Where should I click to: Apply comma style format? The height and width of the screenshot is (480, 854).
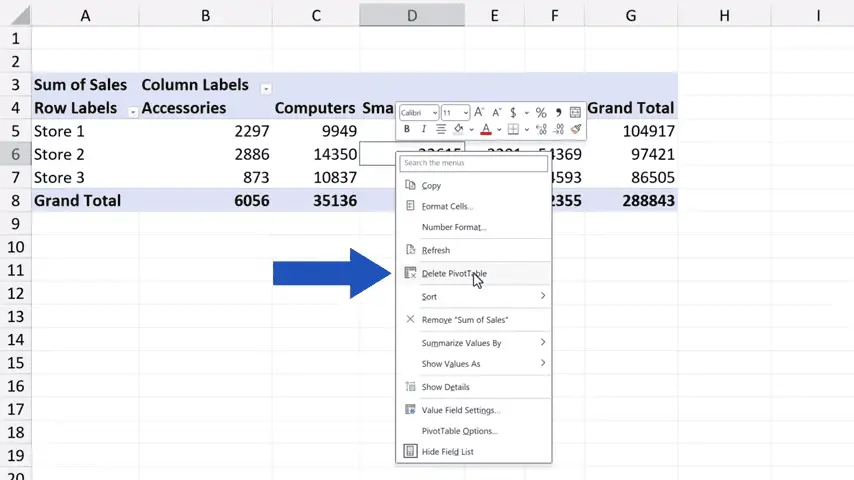tap(558, 113)
